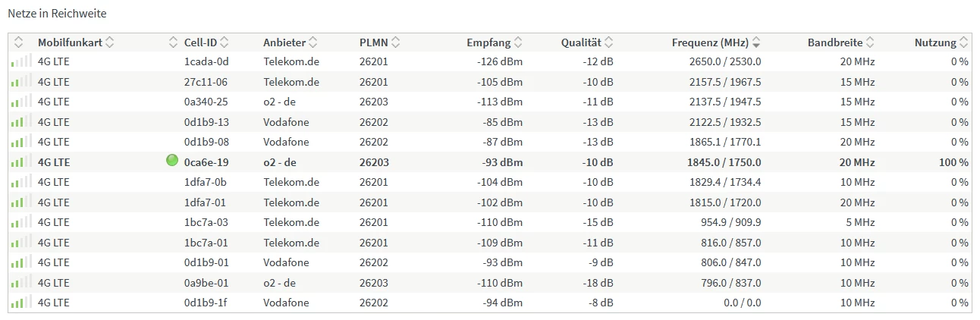
Task: Select Telekom.de row 1dfa7-0b
Action: [206, 182]
